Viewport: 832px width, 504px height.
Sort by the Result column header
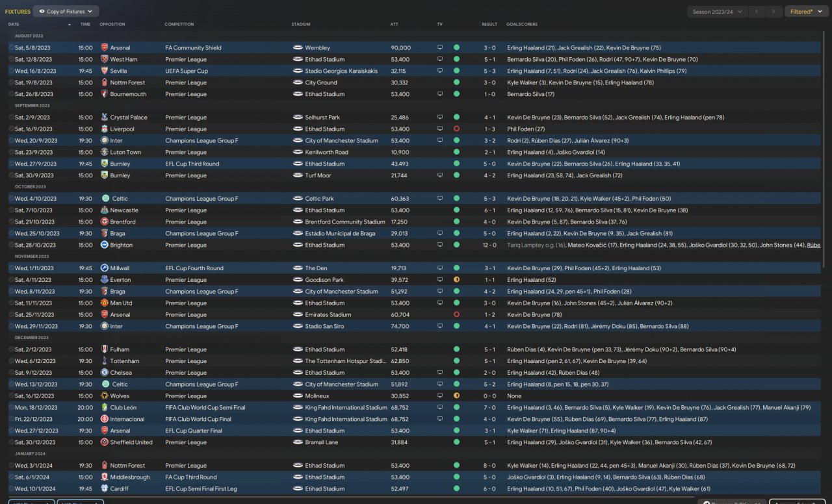pos(489,24)
